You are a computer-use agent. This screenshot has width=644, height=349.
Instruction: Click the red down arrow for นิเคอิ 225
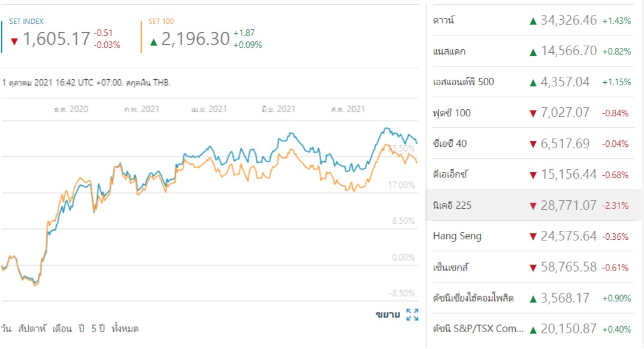tap(532, 206)
